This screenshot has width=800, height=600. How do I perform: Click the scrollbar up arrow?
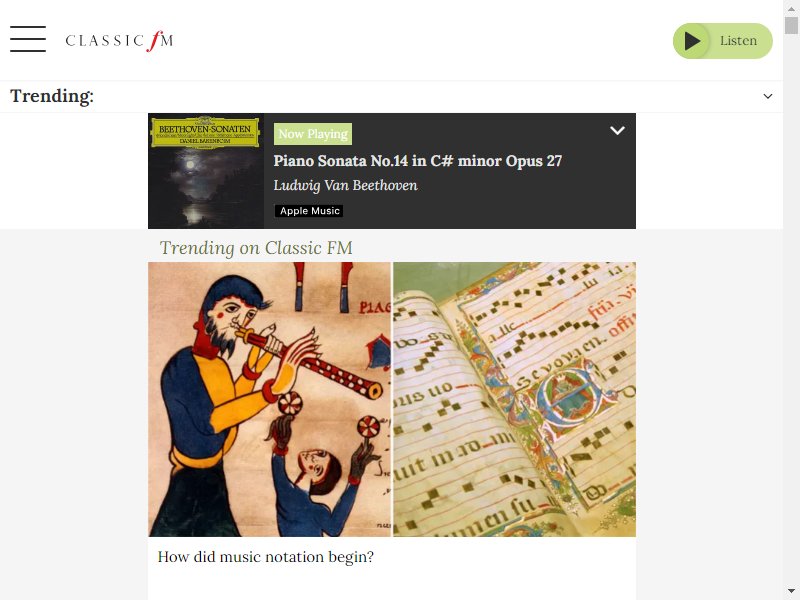pos(791,8)
